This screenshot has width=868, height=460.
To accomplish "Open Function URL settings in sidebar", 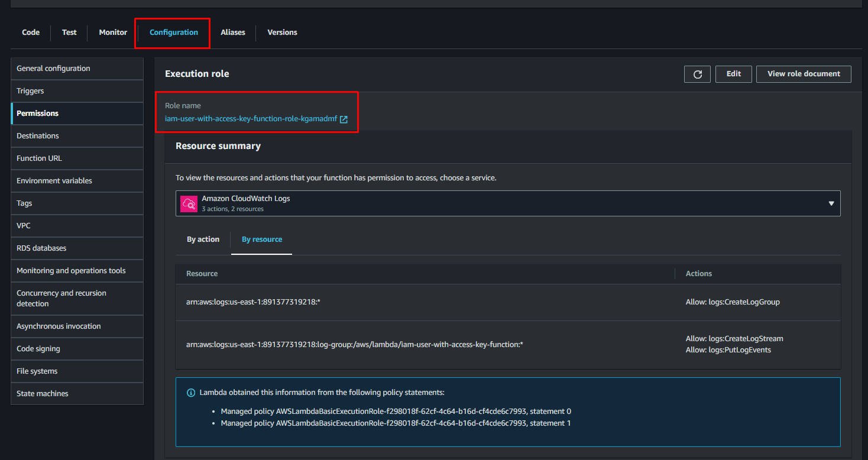I will point(39,158).
